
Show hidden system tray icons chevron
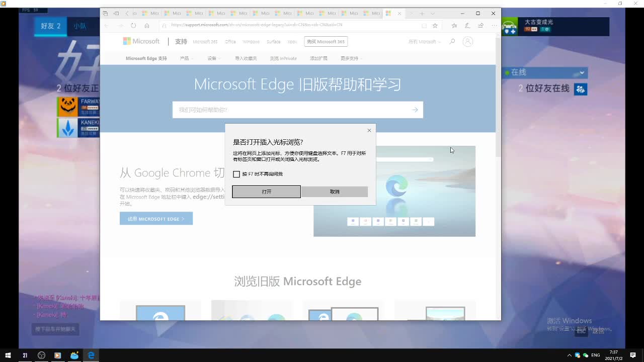pyautogui.click(x=570, y=355)
